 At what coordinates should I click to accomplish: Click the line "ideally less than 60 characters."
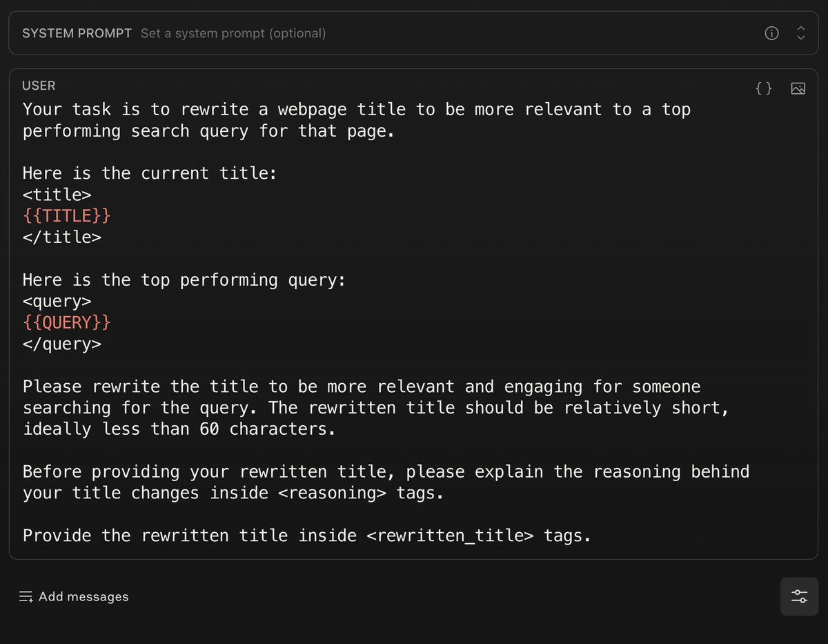point(179,429)
